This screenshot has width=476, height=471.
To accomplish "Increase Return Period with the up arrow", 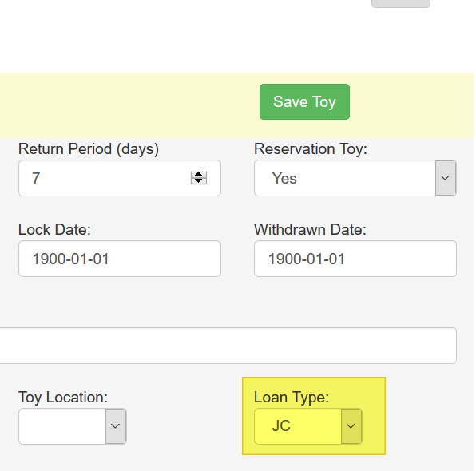I will tap(199, 174).
